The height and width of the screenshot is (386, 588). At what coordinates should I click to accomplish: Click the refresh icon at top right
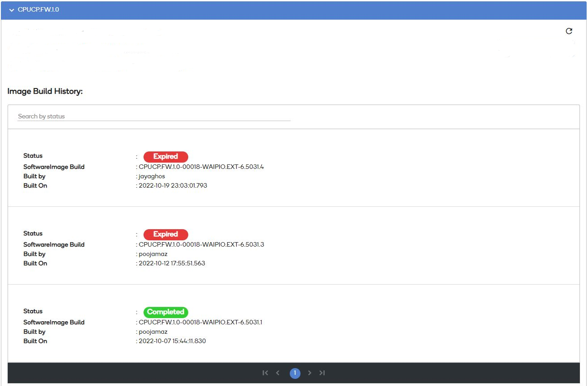[569, 31]
